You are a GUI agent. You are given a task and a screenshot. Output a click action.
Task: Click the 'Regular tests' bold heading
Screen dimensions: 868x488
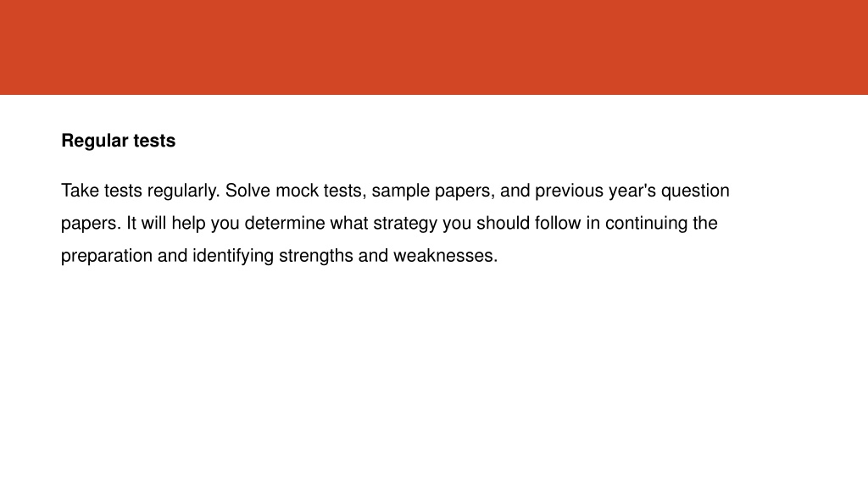click(118, 141)
